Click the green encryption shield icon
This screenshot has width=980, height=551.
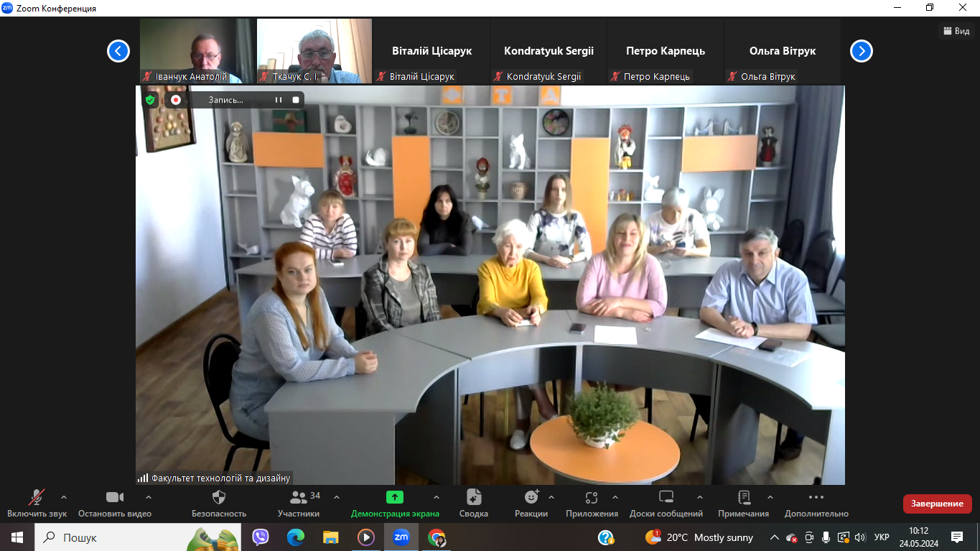coord(150,100)
